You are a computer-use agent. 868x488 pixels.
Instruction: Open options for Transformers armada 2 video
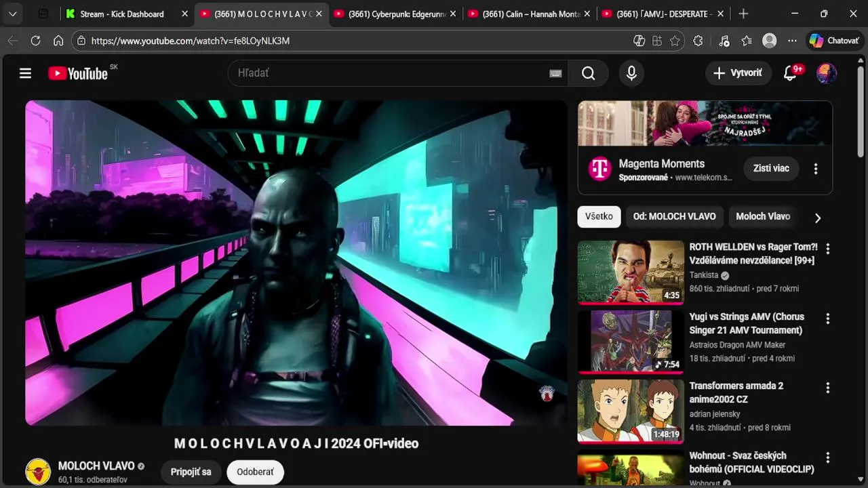827,388
